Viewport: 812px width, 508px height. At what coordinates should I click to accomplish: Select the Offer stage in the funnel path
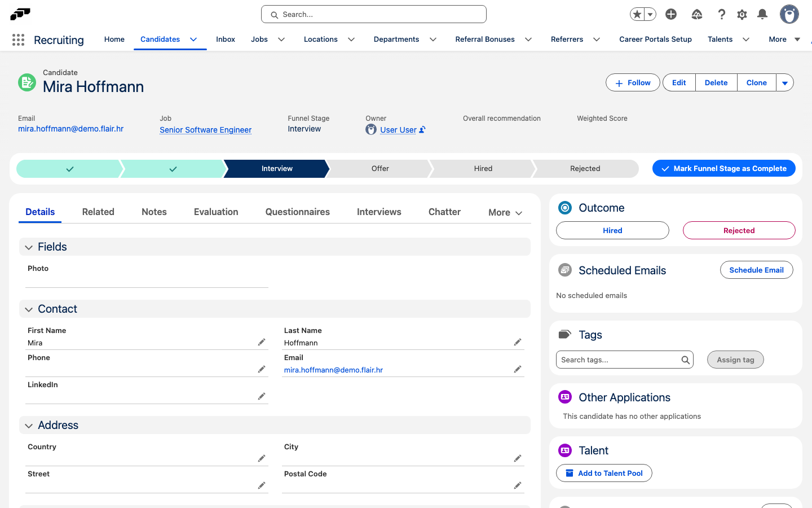point(380,169)
